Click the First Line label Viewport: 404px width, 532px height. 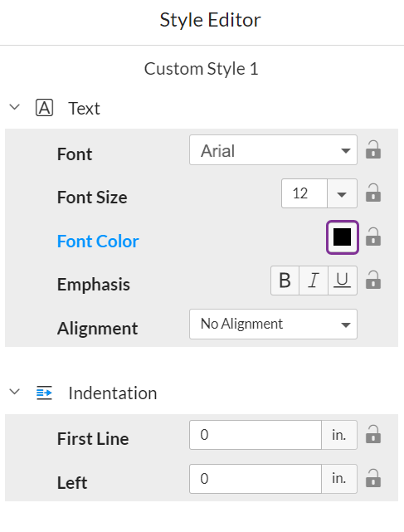point(93,439)
